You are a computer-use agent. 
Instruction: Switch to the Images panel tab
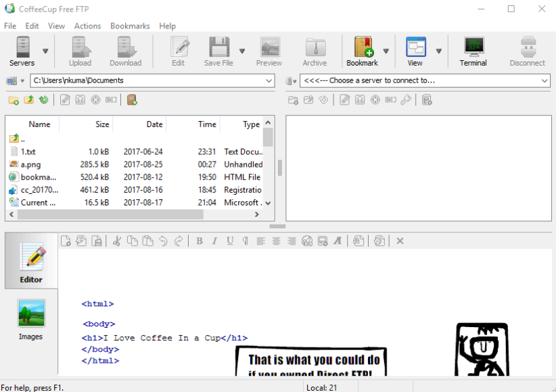pos(31,320)
